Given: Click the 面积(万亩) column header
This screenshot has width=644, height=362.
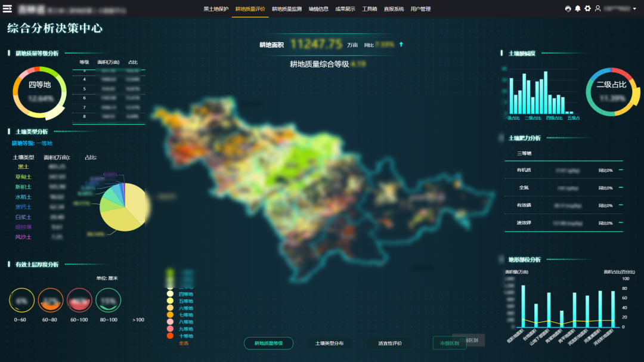Looking at the screenshot, I should click(109, 63).
